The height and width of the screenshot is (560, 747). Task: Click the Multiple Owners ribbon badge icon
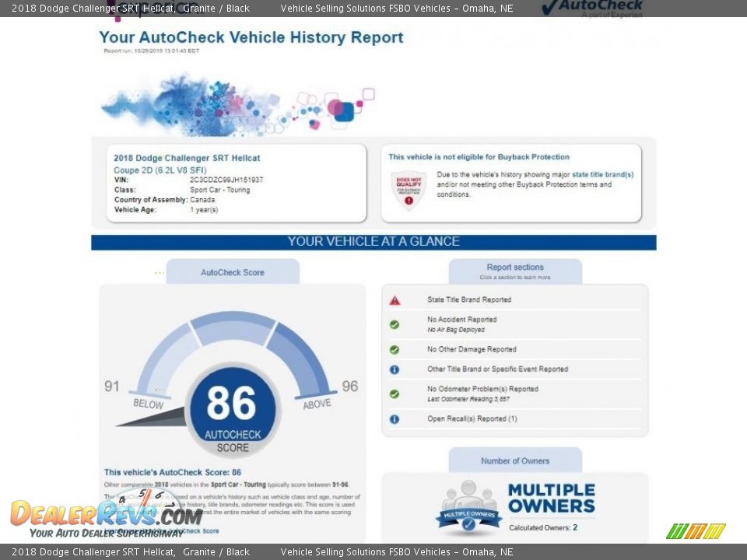468,506
